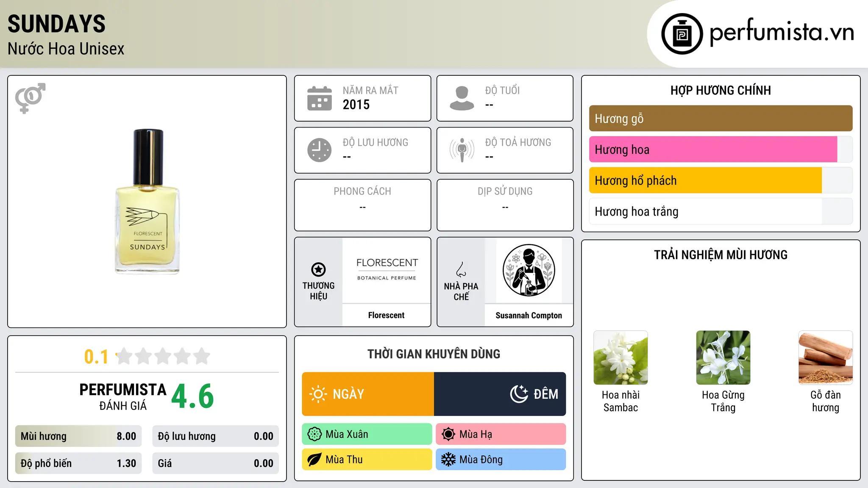Click the Mùi hương score row
This screenshot has width=868, height=488.
(x=78, y=436)
